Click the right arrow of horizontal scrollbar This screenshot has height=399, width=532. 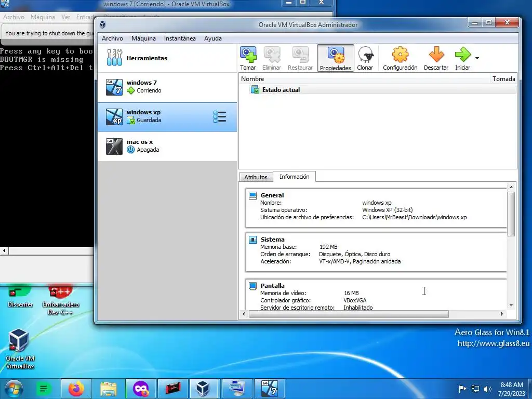coord(502,314)
